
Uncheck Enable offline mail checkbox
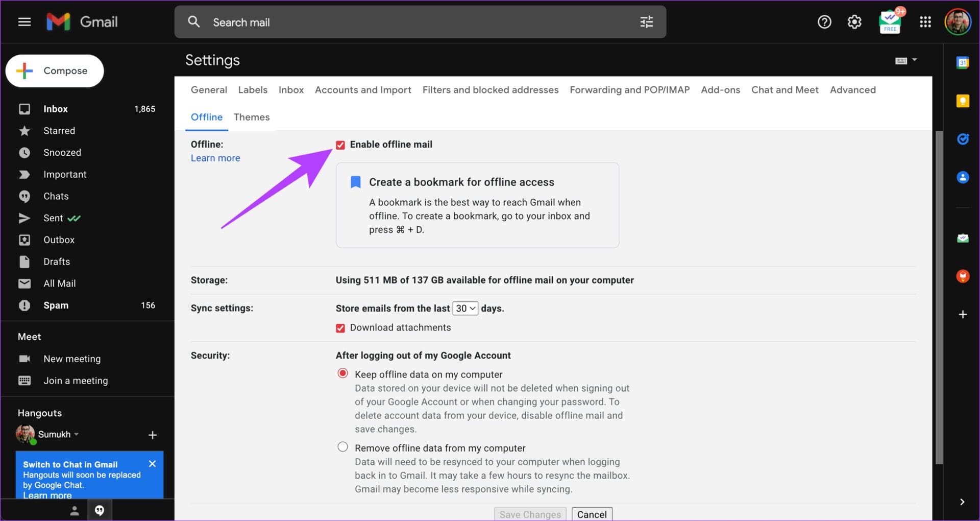coord(340,145)
